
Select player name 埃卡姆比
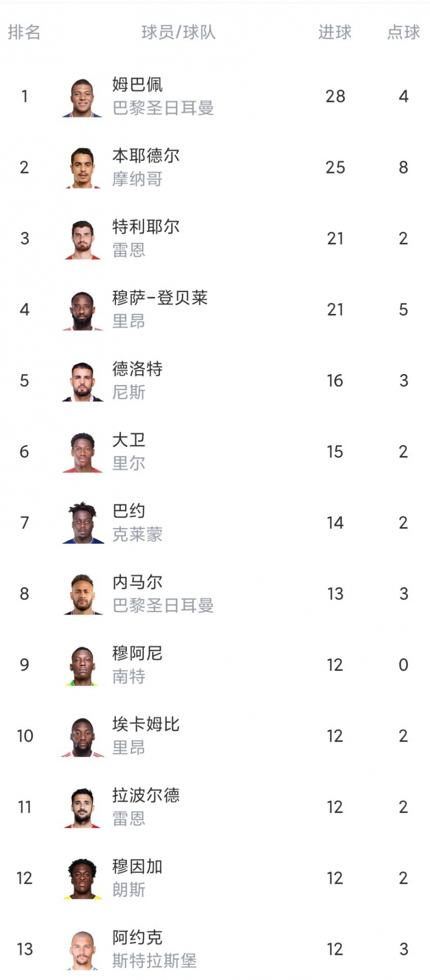146,724
